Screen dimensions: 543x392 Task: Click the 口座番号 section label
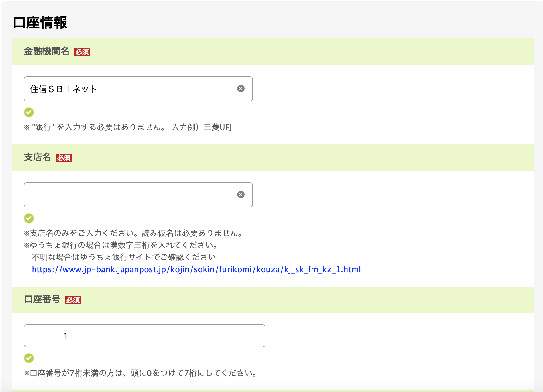coord(42,299)
